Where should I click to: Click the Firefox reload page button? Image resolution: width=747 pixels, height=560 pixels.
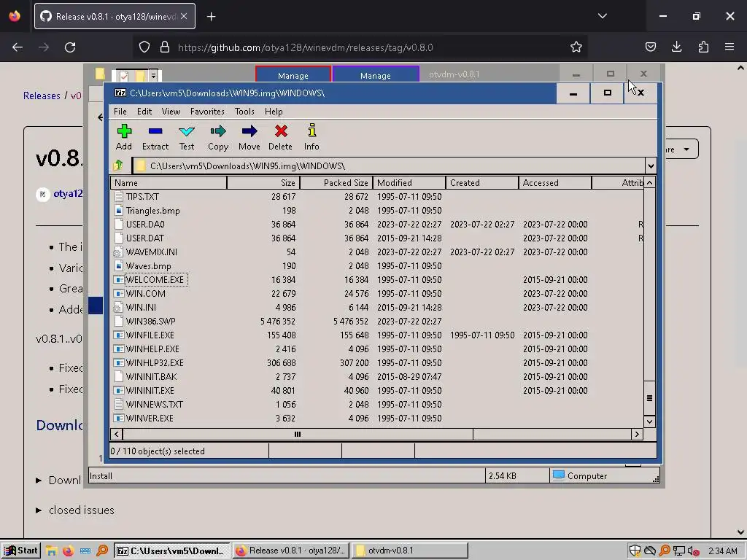pyautogui.click(x=70, y=47)
